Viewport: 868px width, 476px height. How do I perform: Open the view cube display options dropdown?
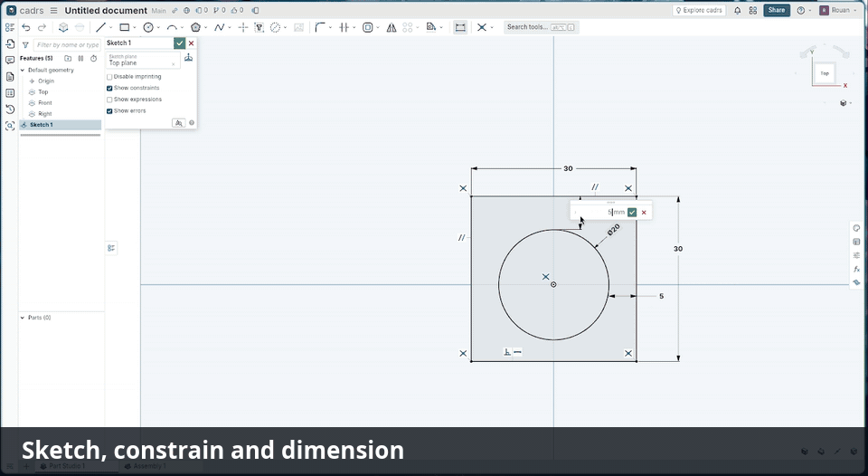pyautogui.click(x=845, y=103)
